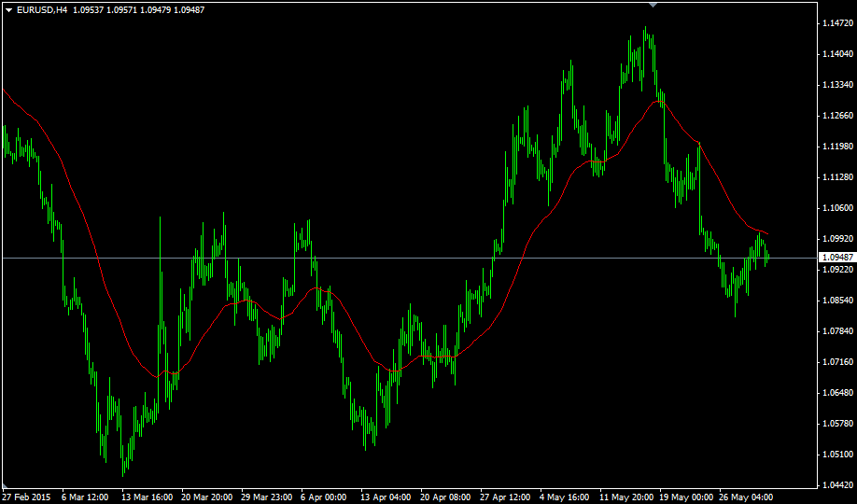This screenshot has height=504, width=857.
Task: Click the 1.14040 price axis label
Action: coord(838,53)
